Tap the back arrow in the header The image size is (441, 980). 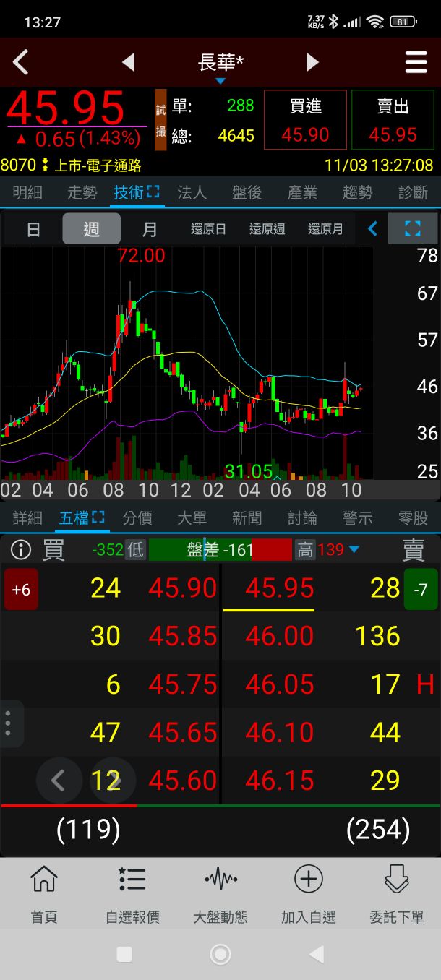pos(21,63)
